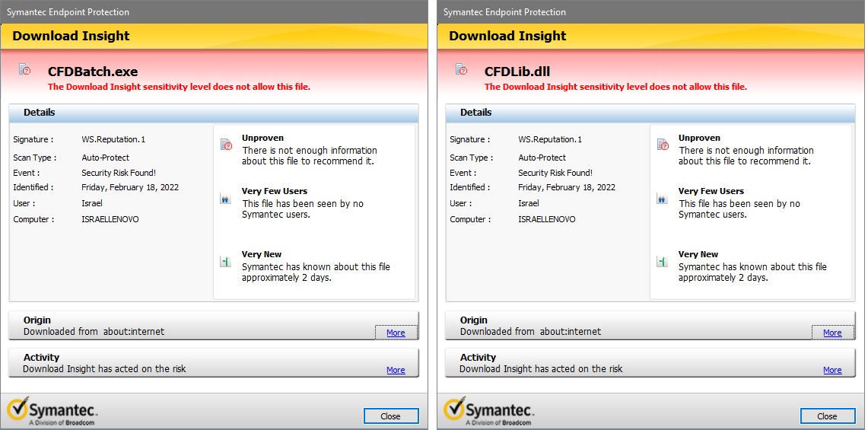Screen dimensions: 868x430
Task: Open More link under Activity in CFDBatch.exe dialog
Action: [x=396, y=370]
